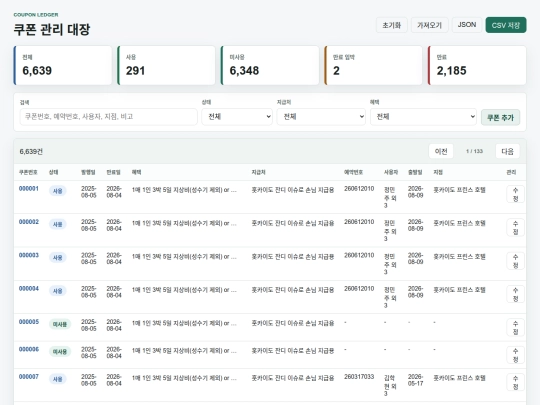Open coupon number 000004 link
Viewport: 540px width, 405px height.
pos(29,289)
